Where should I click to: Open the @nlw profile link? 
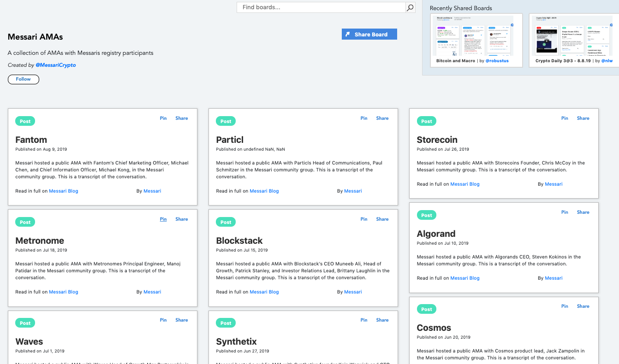tap(606, 61)
